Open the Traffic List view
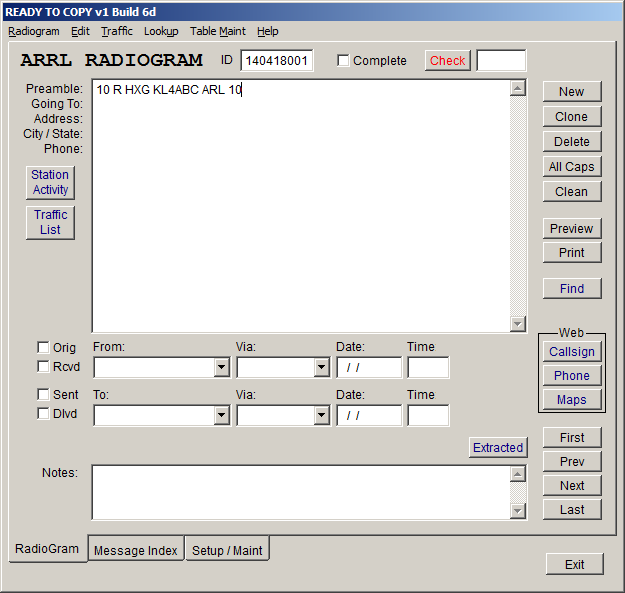 coord(50,222)
